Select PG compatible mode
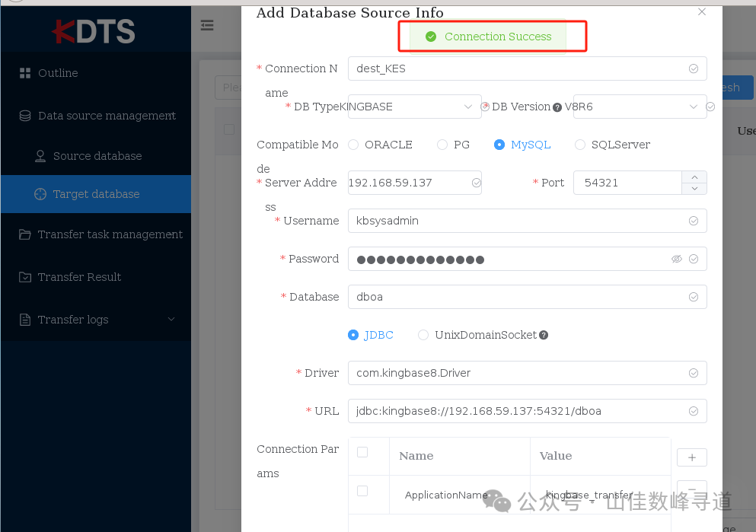The height and width of the screenshot is (532, 756). [453, 145]
